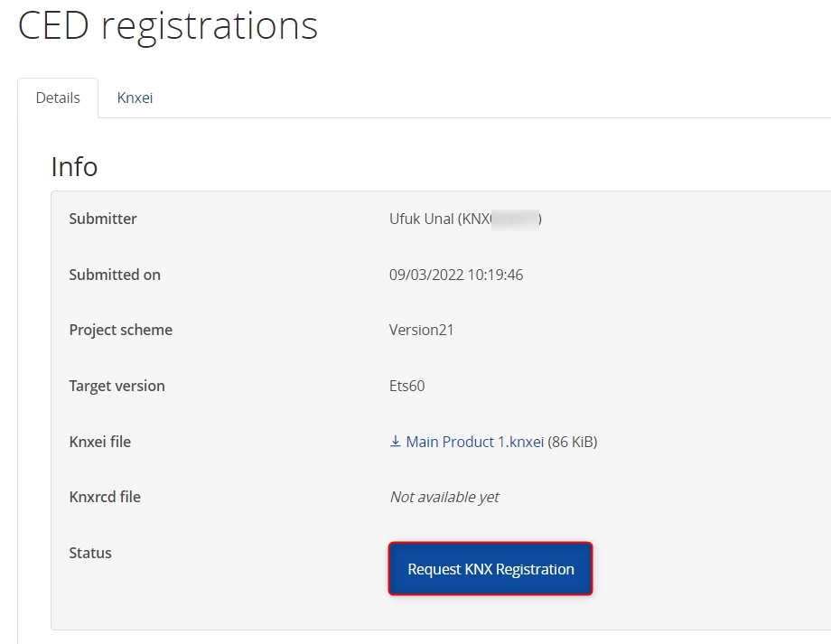Click the Target version field label
This screenshot has width=831, height=644.
click(x=117, y=386)
